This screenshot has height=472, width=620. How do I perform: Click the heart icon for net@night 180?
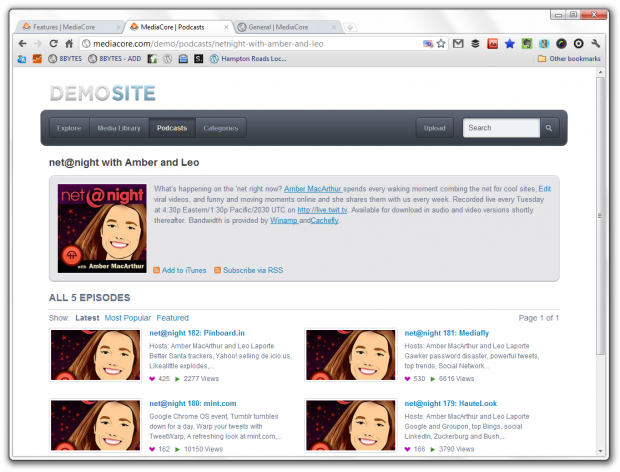point(152,449)
